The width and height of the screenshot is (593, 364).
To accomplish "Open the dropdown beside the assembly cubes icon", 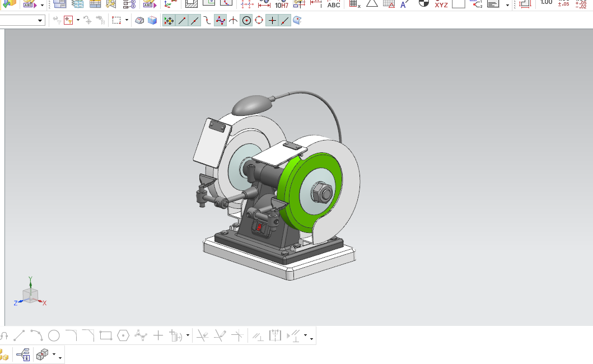I will (x=54, y=354).
